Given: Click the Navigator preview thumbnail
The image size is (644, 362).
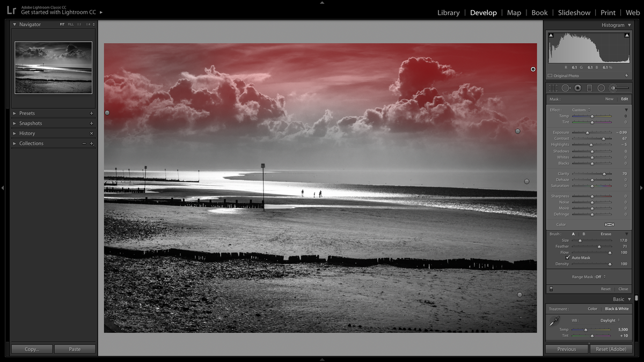Looking at the screenshot, I should click(x=53, y=67).
